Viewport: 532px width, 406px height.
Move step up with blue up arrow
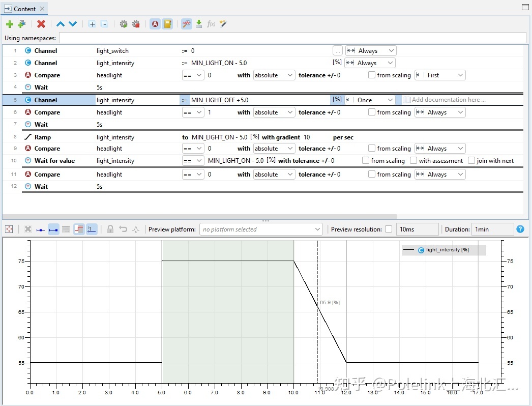[x=61, y=24]
